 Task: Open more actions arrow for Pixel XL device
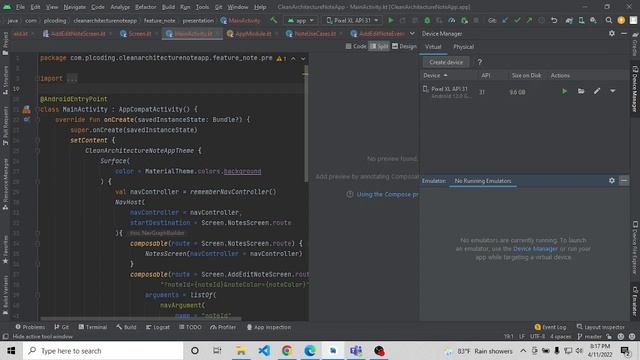point(613,91)
